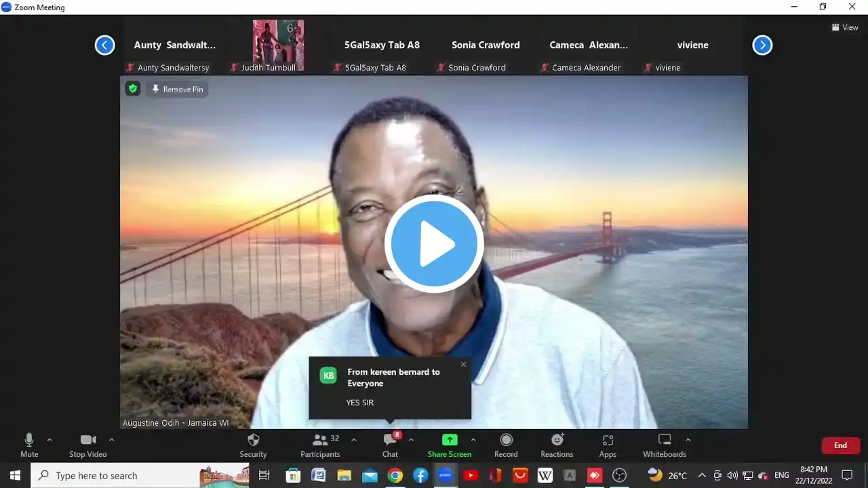Expand the arrow next to Share Screen
This screenshot has width=868, height=488.
point(473,440)
